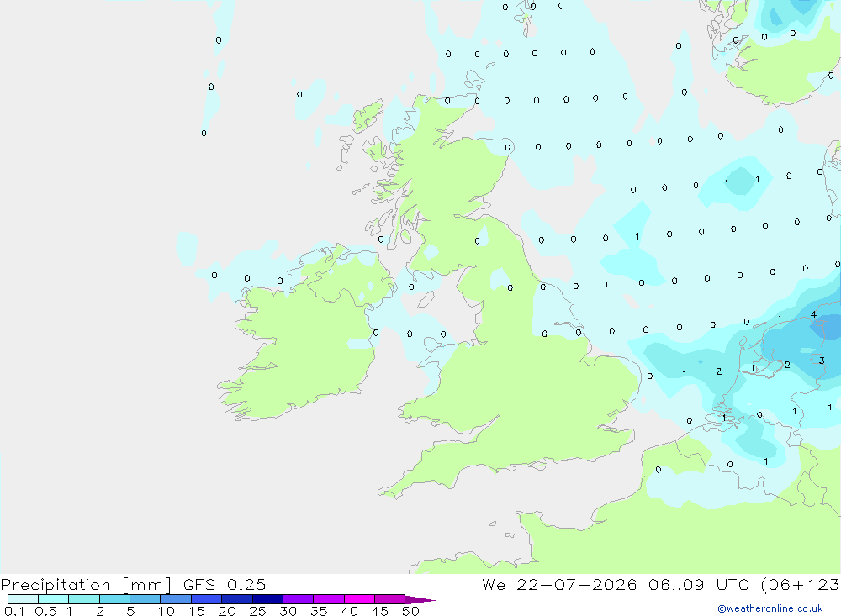This screenshot has height=616, width=841.
Task: Click the '25' legend scale label
Action: point(257,611)
